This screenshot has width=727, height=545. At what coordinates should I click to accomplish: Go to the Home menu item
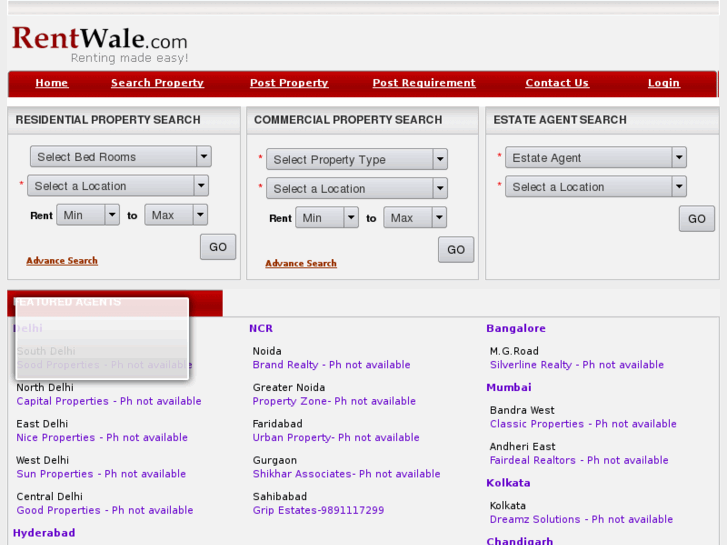point(51,83)
